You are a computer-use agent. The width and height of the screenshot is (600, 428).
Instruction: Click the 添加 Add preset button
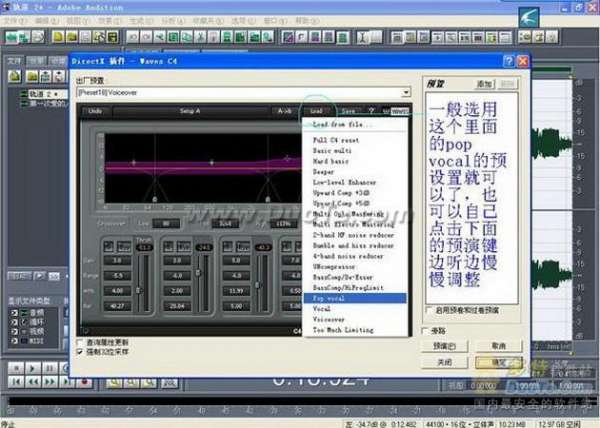pos(484,84)
